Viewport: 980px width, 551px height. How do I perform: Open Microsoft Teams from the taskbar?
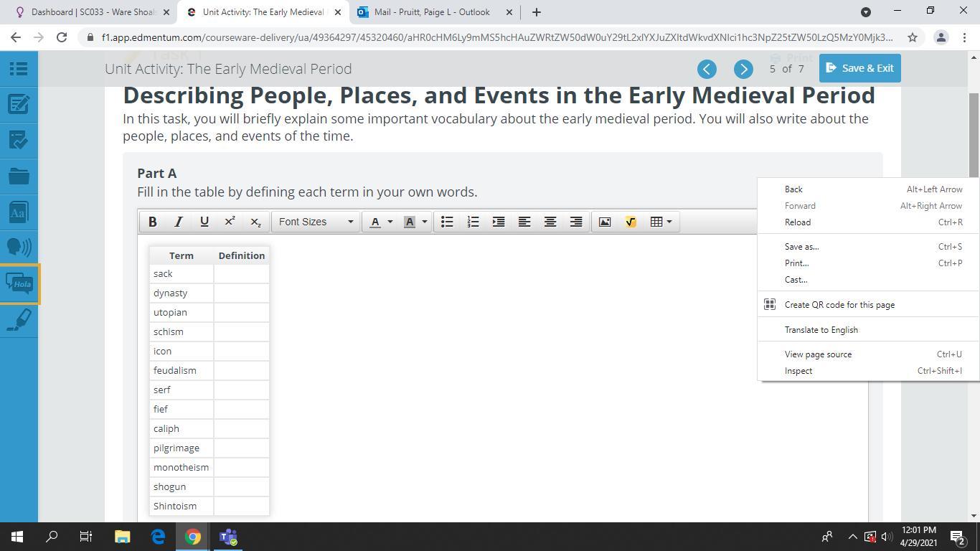click(228, 537)
